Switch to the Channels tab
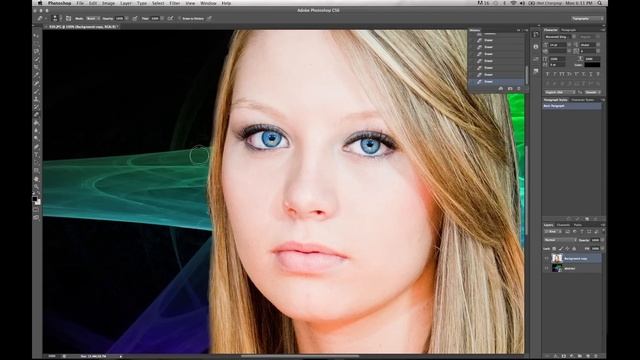The width and height of the screenshot is (640, 360). [x=563, y=225]
